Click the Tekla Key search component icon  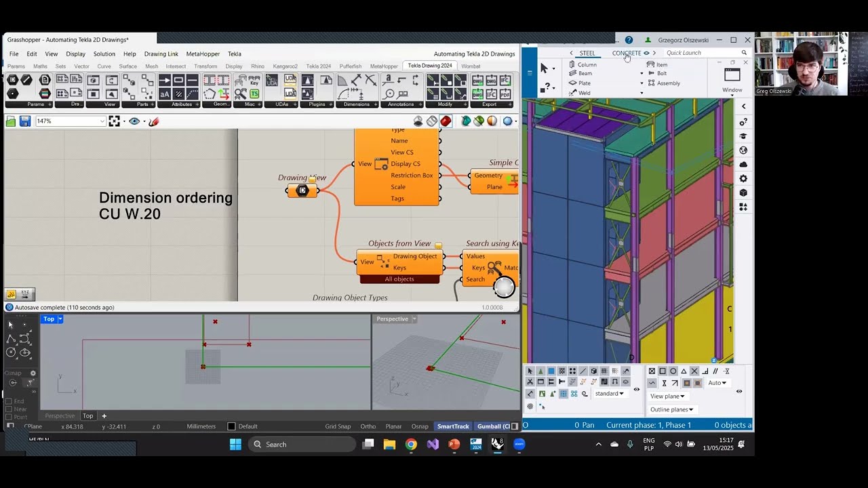pyautogui.click(x=254, y=81)
